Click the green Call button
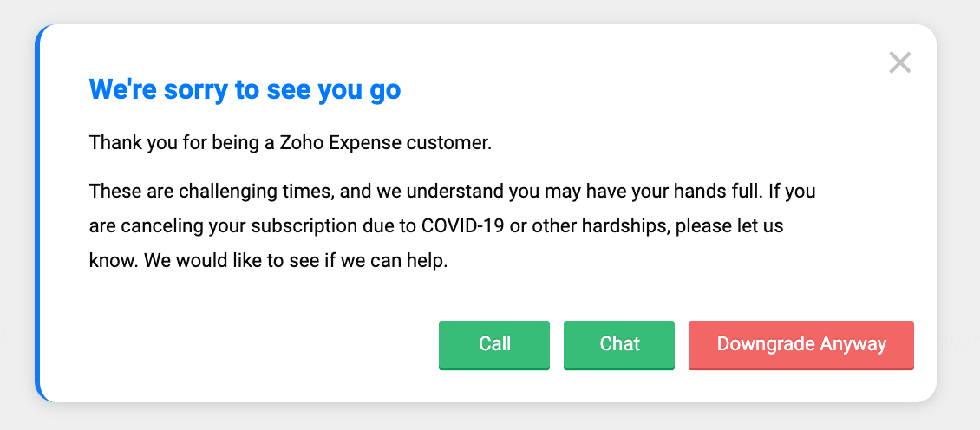Image resolution: width=980 pixels, height=430 pixels. click(494, 344)
